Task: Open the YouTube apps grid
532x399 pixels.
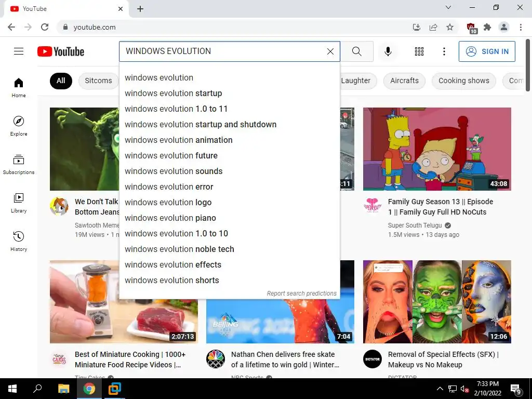Action: [x=419, y=51]
